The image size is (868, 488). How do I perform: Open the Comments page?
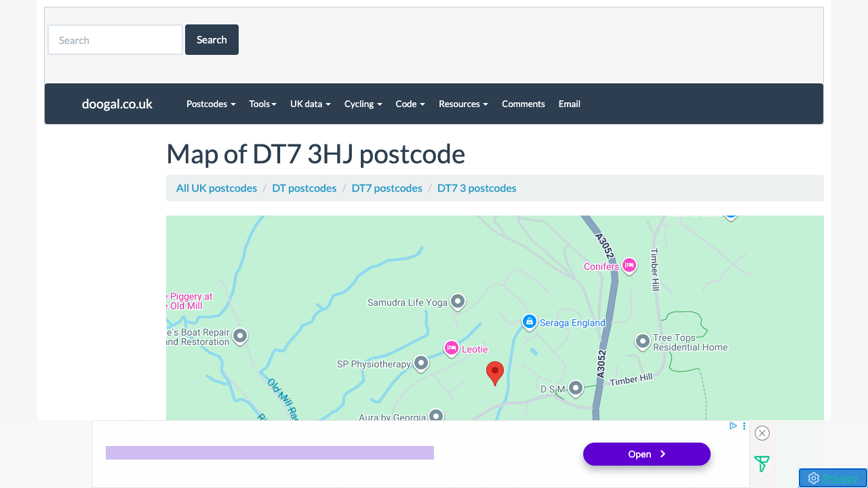tap(523, 104)
